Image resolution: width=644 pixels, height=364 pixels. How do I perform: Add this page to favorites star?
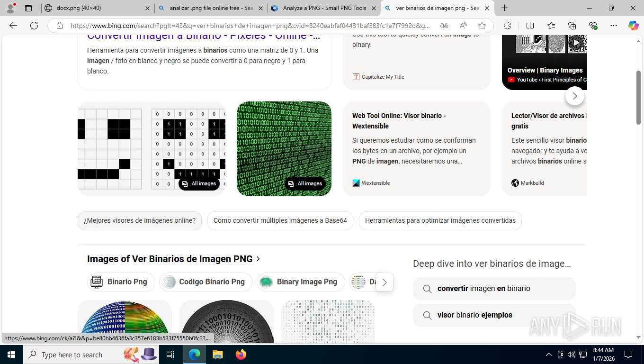(x=482, y=26)
